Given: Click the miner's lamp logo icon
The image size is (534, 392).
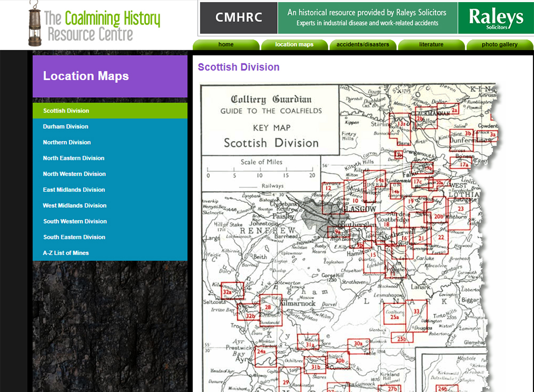Looking at the screenshot, I should click(x=35, y=23).
